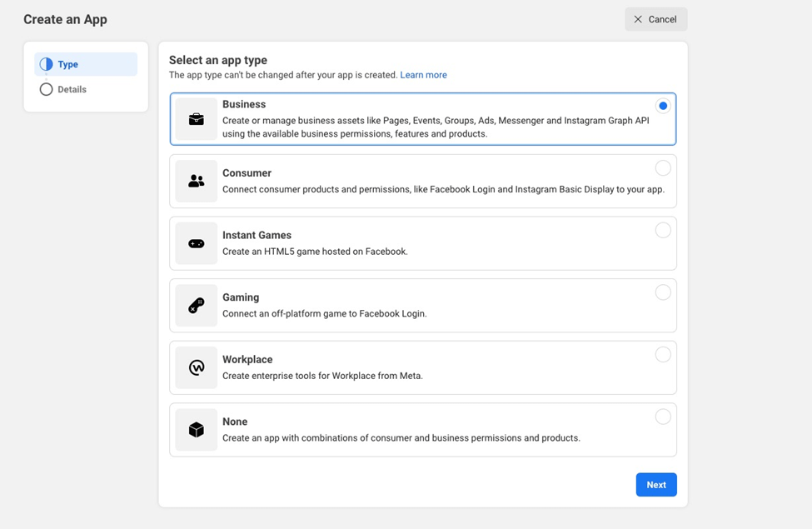Click the Gaming joystick icon

click(x=197, y=306)
